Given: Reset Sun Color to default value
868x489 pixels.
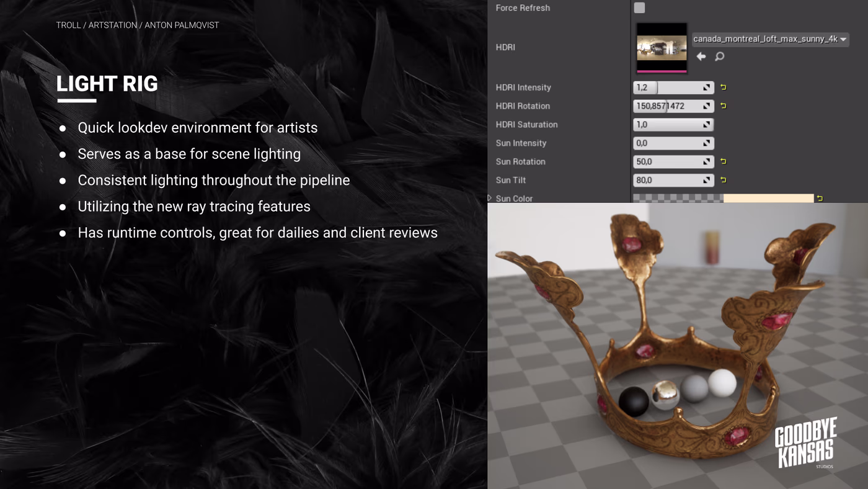Looking at the screenshot, I should [x=820, y=199].
